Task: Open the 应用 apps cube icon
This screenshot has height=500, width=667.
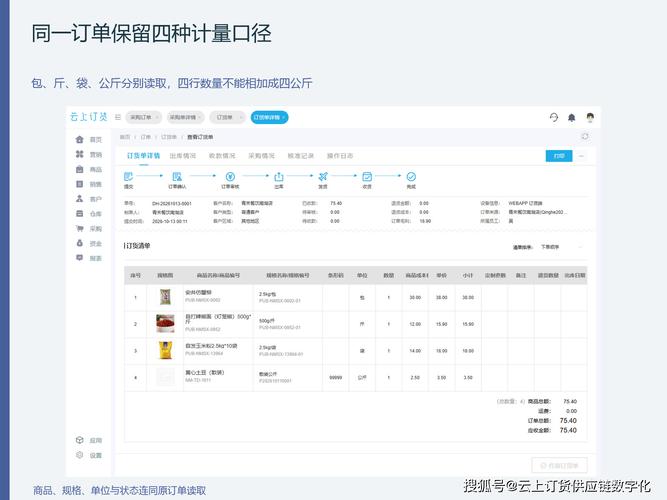Action: point(80,440)
